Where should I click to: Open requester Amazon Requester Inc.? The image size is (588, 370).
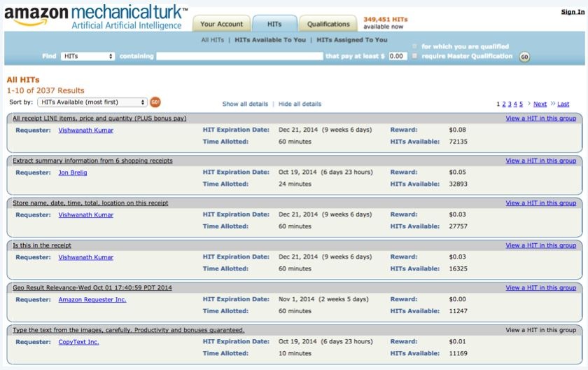[92, 300]
